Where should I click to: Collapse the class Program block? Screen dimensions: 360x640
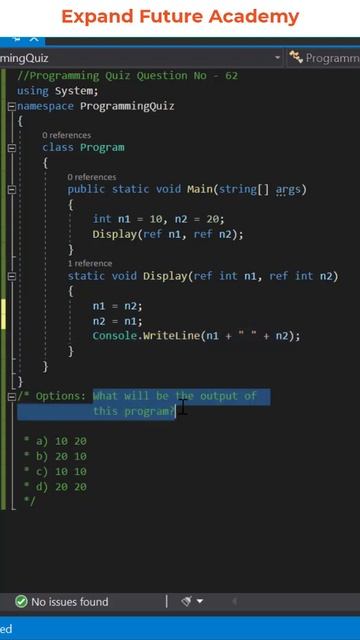click(12, 148)
